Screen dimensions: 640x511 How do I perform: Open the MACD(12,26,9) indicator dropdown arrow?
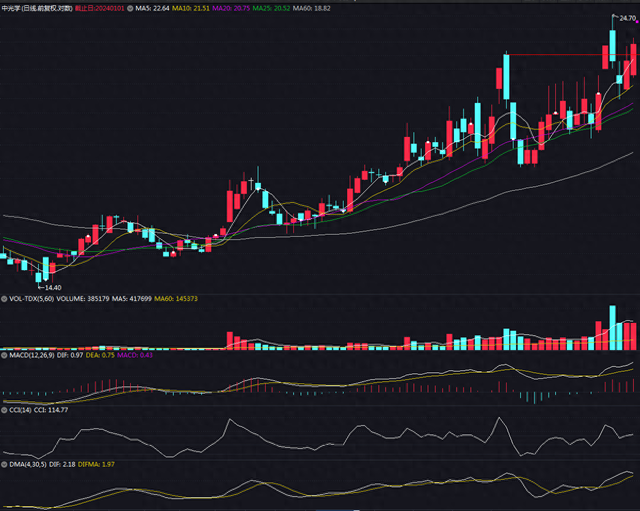pos(4,355)
